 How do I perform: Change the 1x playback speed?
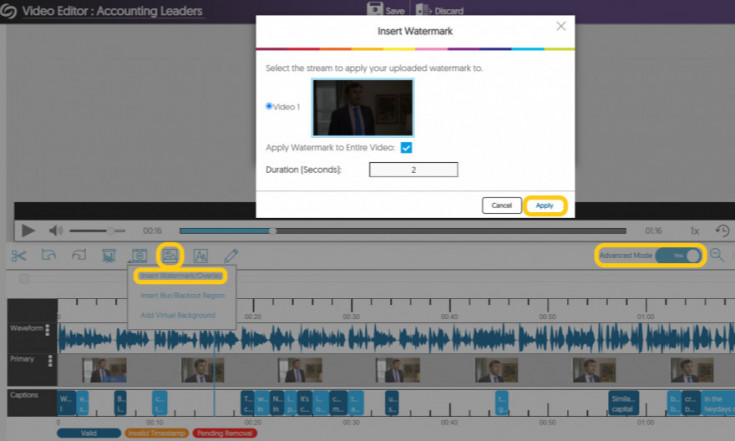point(694,231)
